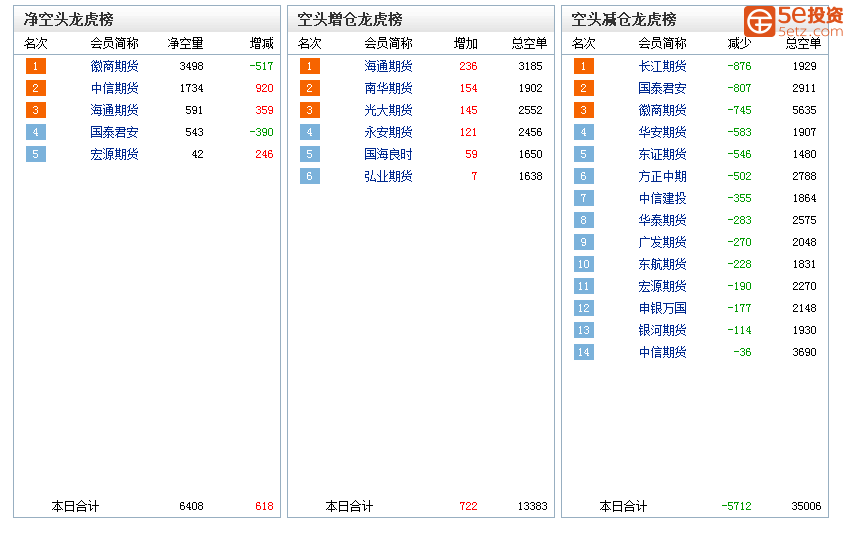The width and height of the screenshot is (851, 550).
Task: Select the 永安期货 member link
Action: pyautogui.click(x=388, y=132)
